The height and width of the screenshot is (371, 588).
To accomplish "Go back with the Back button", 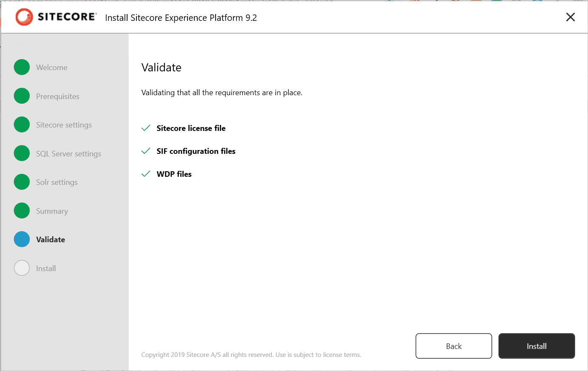I will (454, 346).
